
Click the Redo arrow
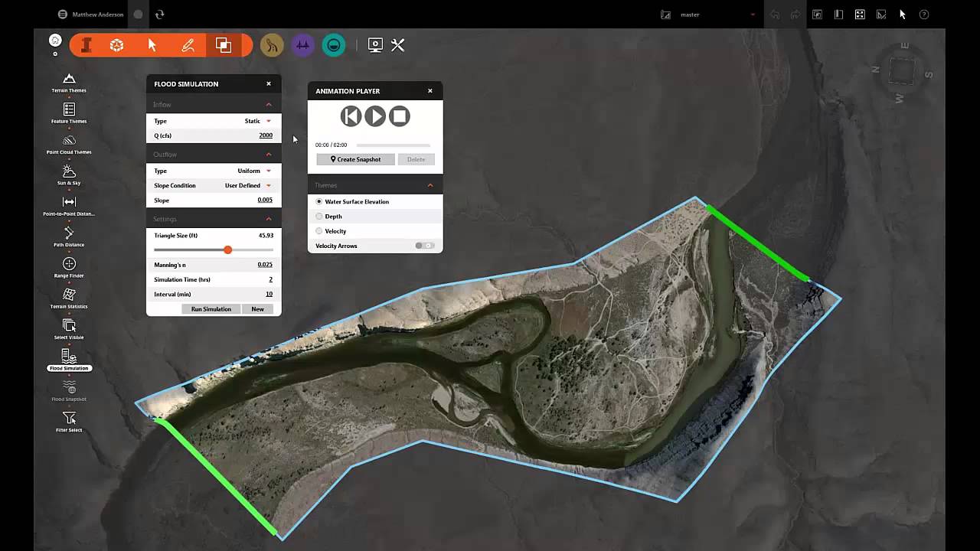click(x=795, y=14)
